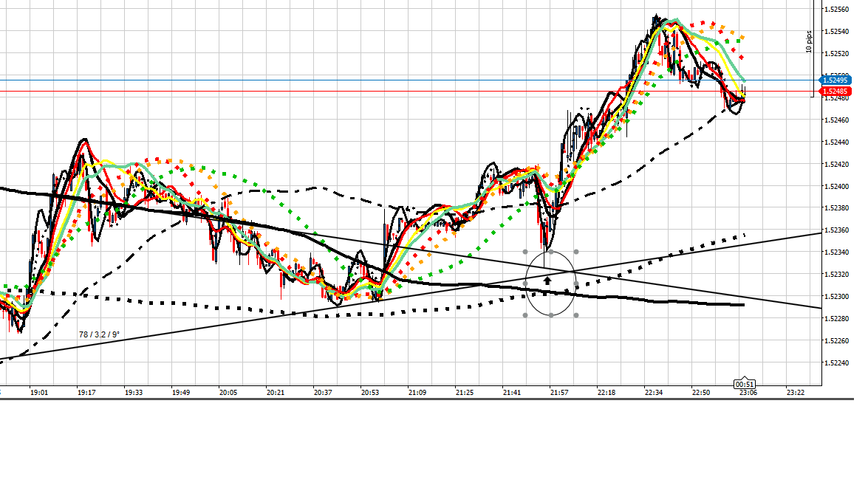The image size is (868, 488).
Task: Click the 20:05 time axis label
Action: click(x=228, y=392)
